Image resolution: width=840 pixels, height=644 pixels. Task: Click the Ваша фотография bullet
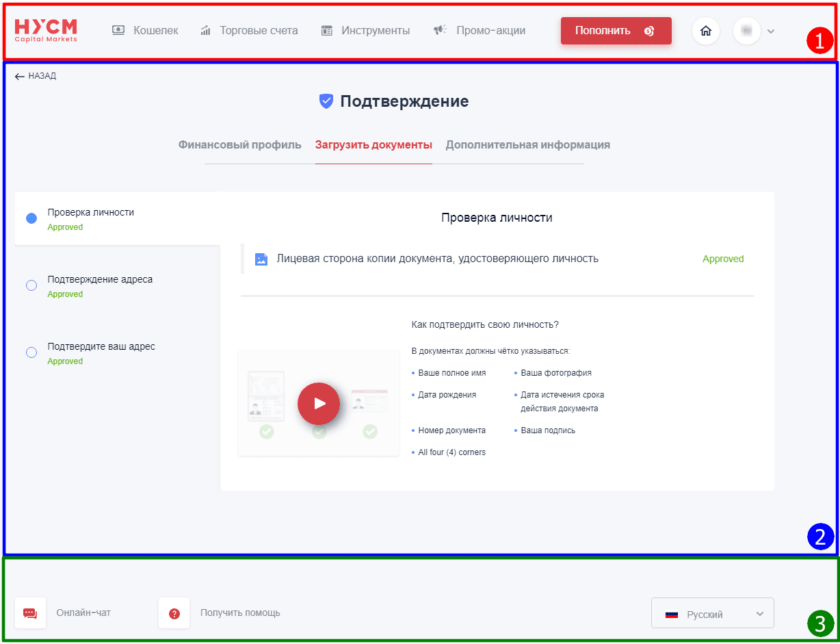[x=556, y=373]
